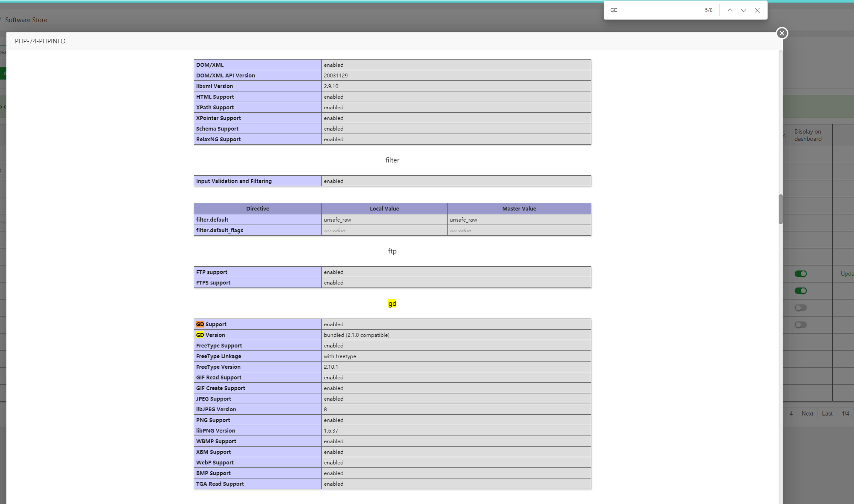This screenshot has height=504, width=854.
Task: Click the Local Value column header
Action: pyautogui.click(x=384, y=209)
